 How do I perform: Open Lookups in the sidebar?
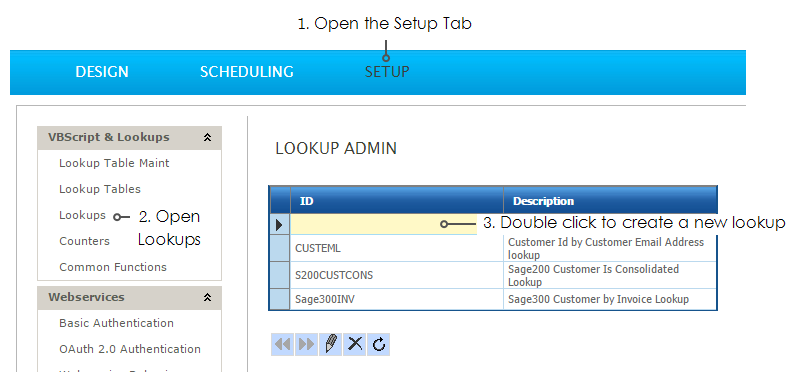tap(83, 215)
